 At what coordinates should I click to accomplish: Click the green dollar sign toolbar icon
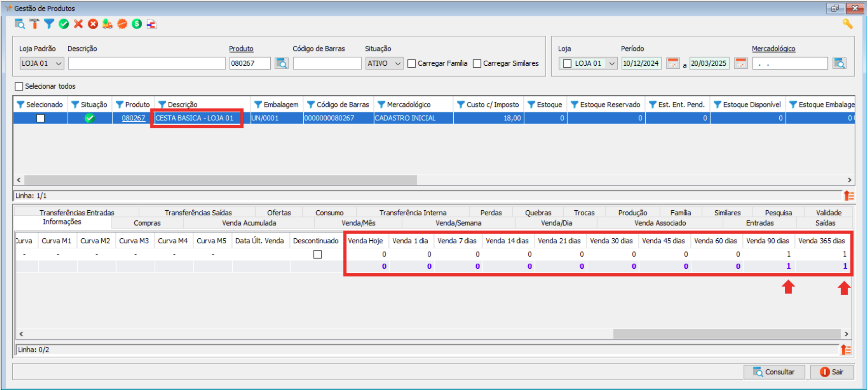point(137,24)
